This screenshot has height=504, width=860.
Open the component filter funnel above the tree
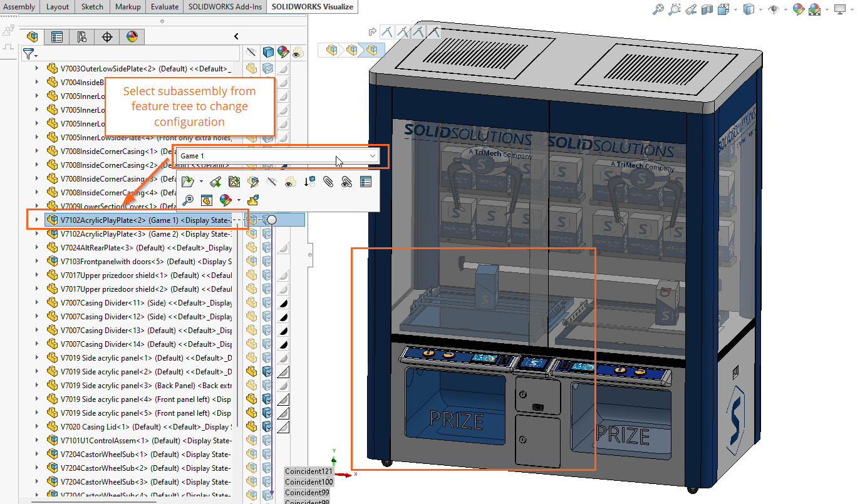[x=29, y=54]
